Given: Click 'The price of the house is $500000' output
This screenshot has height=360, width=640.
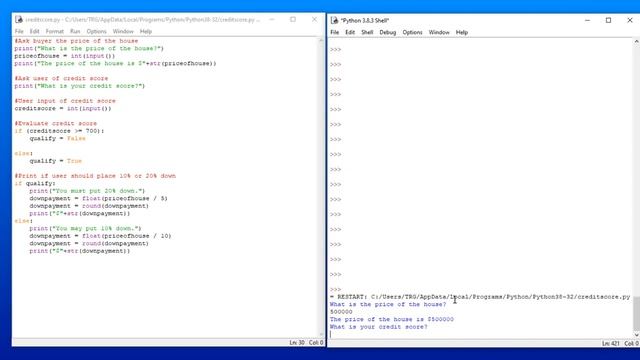Looking at the screenshot, I should [391, 319].
